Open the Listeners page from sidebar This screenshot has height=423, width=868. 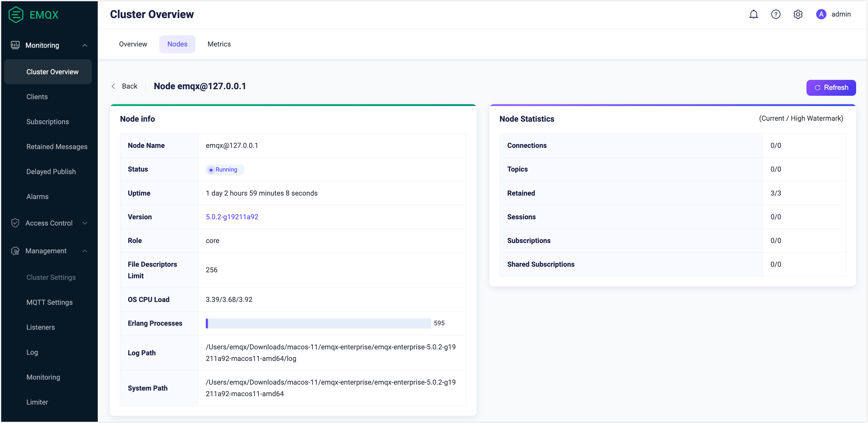41,327
